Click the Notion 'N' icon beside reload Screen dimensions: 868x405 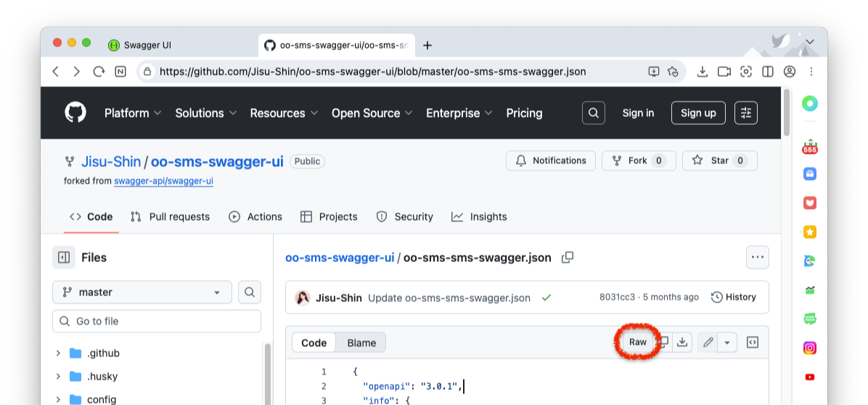click(120, 71)
